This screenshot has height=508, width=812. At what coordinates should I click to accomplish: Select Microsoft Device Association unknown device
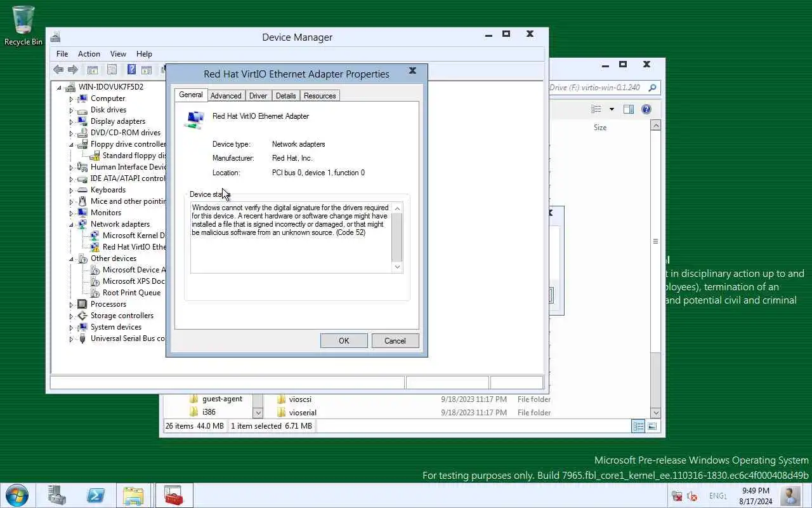[128, 270]
